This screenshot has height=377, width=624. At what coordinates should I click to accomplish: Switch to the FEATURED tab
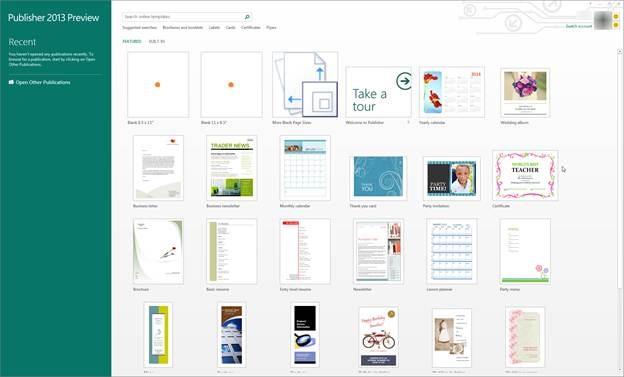pos(132,41)
